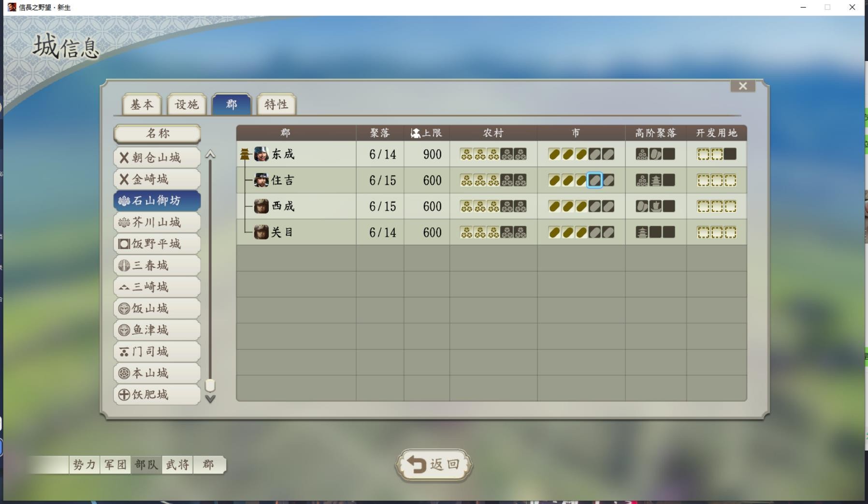Viewport: 868px width, 504px height.
Task: Click last village icon in 住吉 row
Action: pos(521,180)
